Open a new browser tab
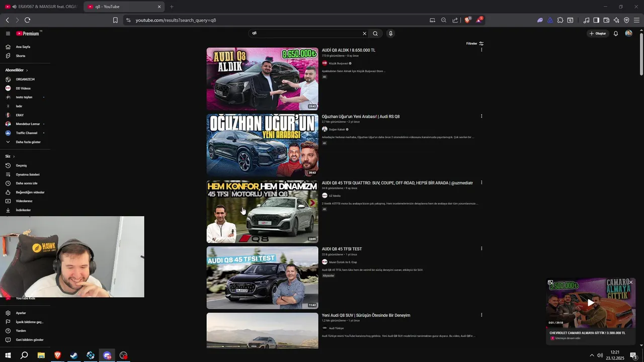644x362 pixels. click(x=172, y=7)
